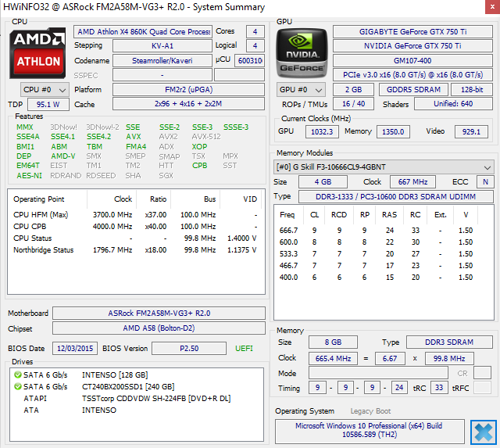The height and width of the screenshot is (448, 500).
Task: Click the Motherboard field ASRock FM2A58M-VG3+ R2.0
Action: 159,313
